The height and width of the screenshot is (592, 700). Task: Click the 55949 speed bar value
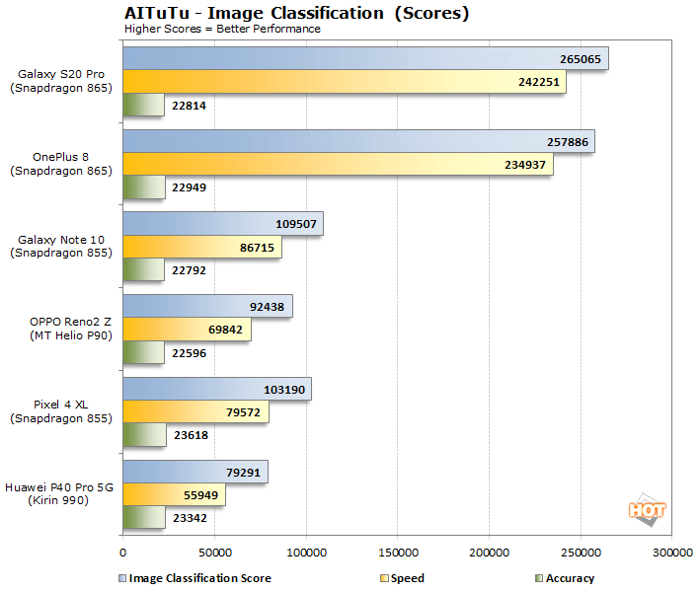pos(200,495)
